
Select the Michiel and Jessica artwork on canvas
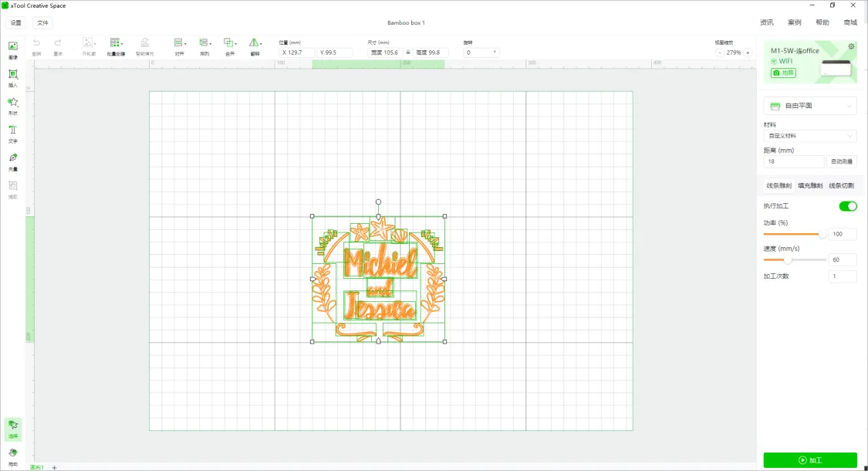(379, 280)
